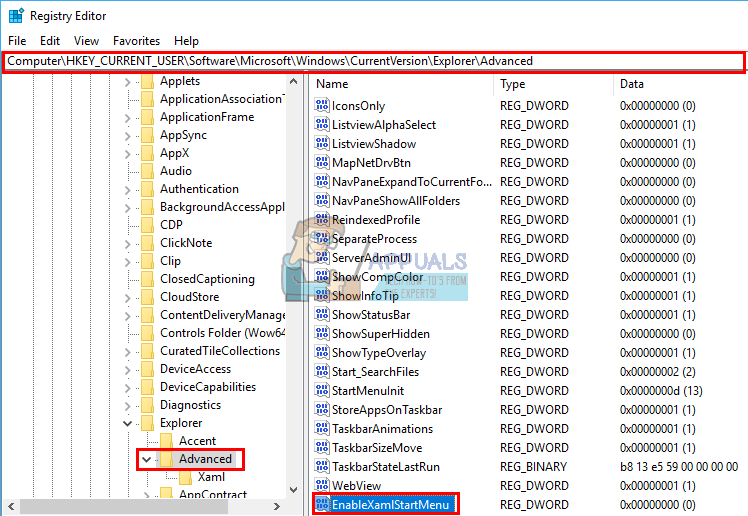Click the ListviewShadow DWORD icon
This screenshot has height=516, width=748.
point(322,144)
